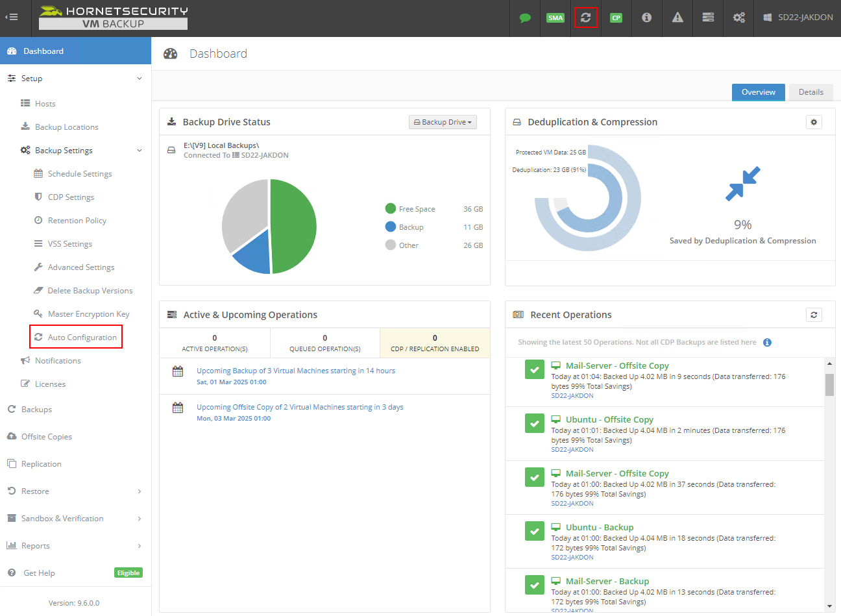The width and height of the screenshot is (841, 616).
Task: Open Upcoming Offsite Copy of 2 Virtual Machines link
Action: [x=300, y=407]
